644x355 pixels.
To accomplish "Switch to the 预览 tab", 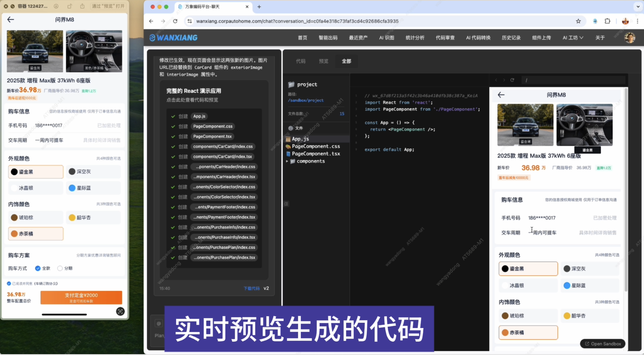I will [324, 61].
